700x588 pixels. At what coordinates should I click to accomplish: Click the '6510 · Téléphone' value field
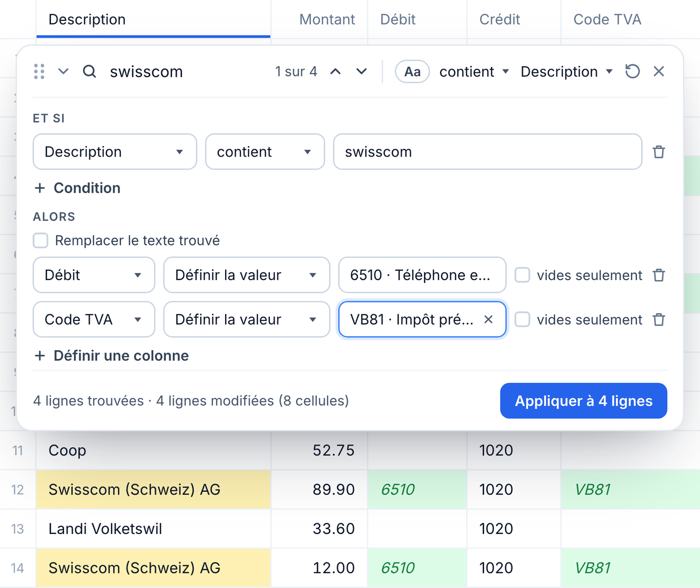pos(422,275)
